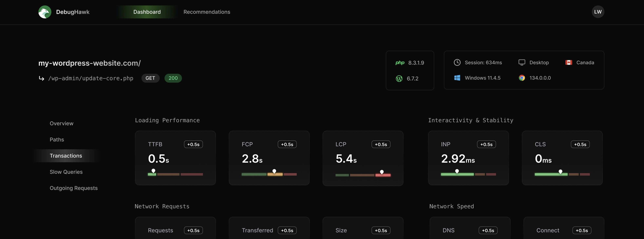Screen dimensions: 644x239
Task: Click the /wp-admin/update-core.php path
Action: pyautogui.click(x=91, y=78)
